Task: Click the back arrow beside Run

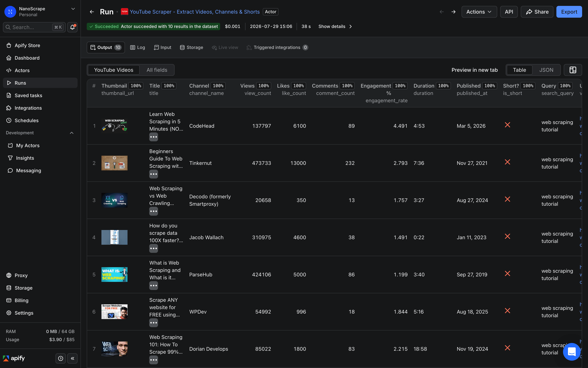Action: click(x=92, y=12)
